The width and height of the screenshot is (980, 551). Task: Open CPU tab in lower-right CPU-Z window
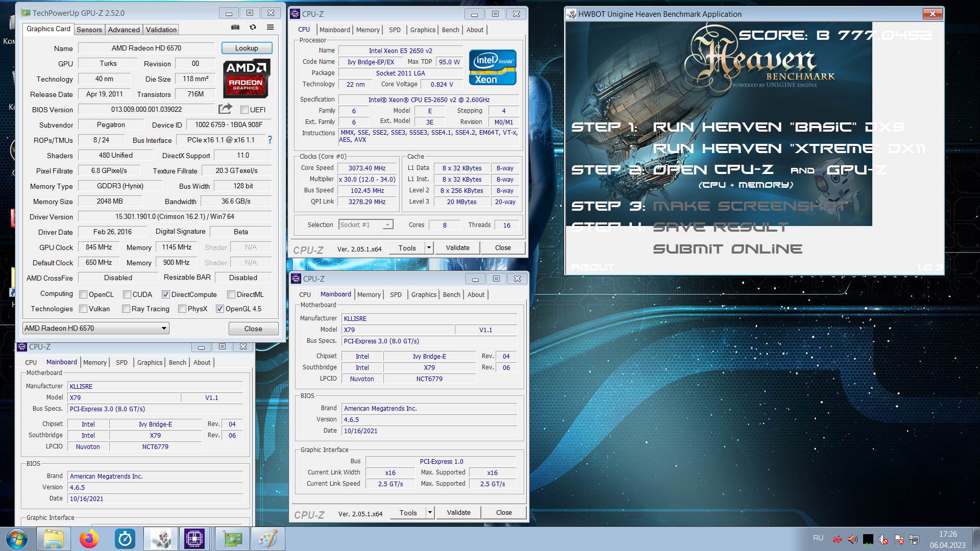305,294
